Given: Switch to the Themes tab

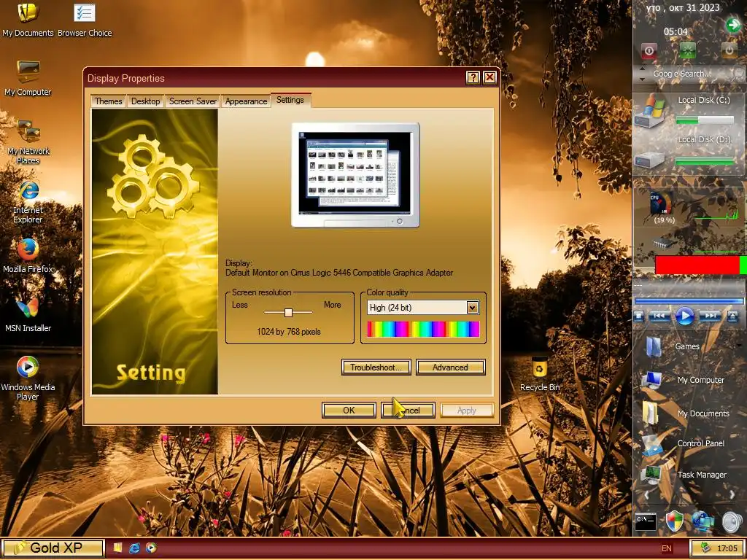Looking at the screenshot, I should tap(109, 101).
